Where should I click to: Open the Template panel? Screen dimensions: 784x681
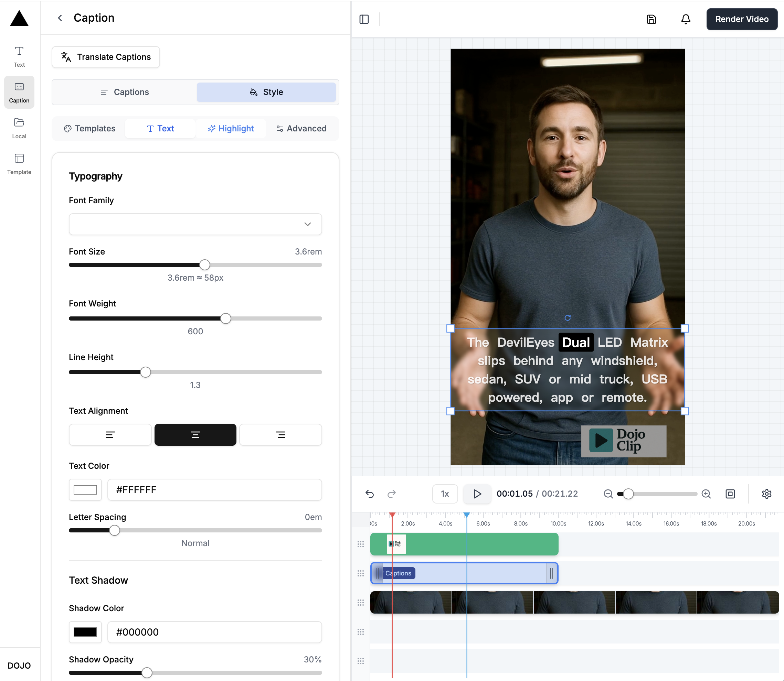[x=19, y=163]
